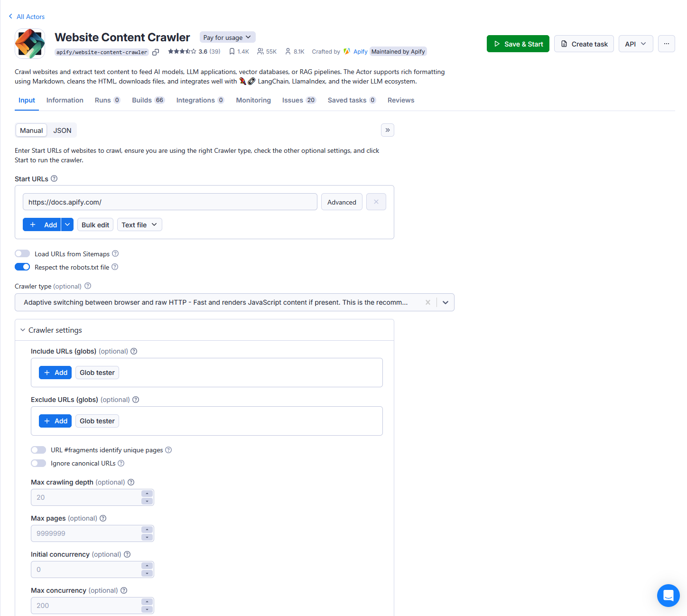Open the chat support bubble
The width and height of the screenshot is (687, 616).
[668, 596]
